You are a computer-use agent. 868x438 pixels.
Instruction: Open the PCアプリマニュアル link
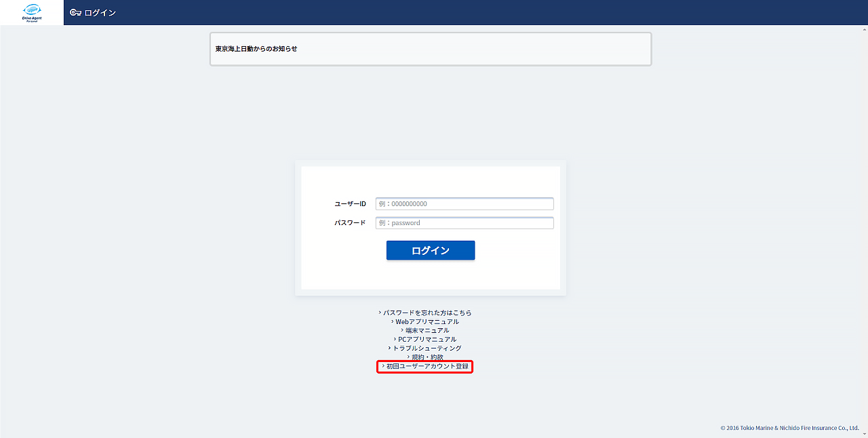[x=427, y=340]
